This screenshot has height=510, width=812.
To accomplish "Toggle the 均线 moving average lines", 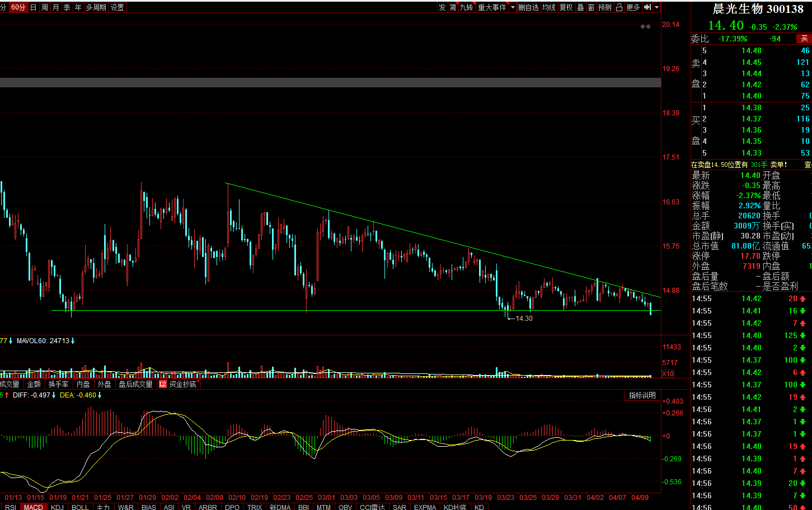I will click(549, 7).
